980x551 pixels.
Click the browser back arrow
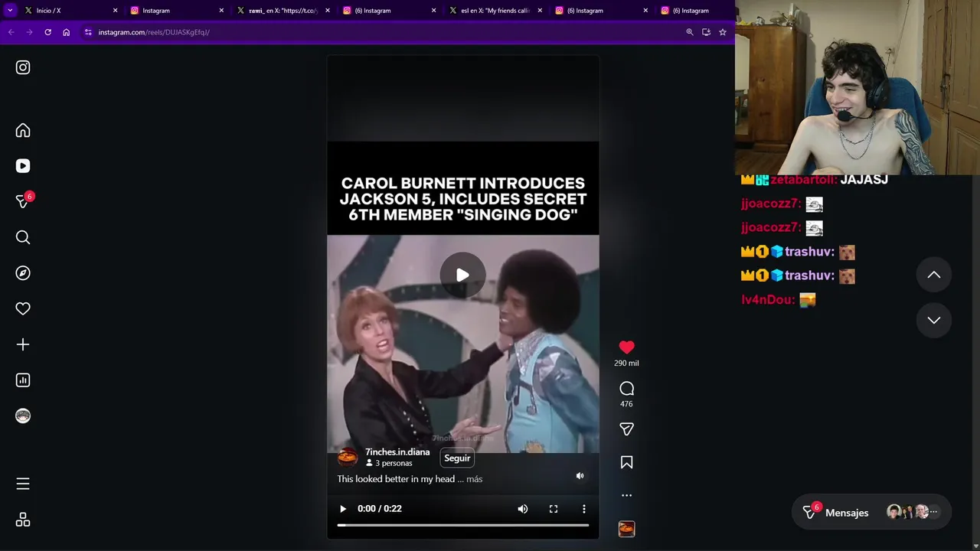[x=11, y=32]
